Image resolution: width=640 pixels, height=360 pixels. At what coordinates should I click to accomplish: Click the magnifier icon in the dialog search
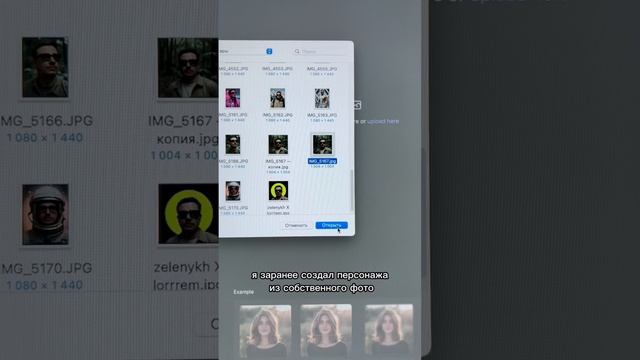(297, 51)
